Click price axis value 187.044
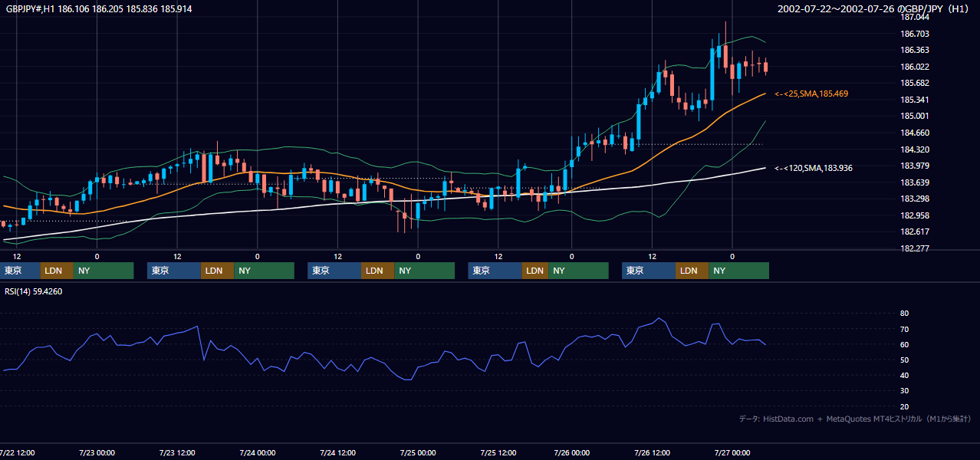The height and width of the screenshot is (460, 980). (x=915, y=18)
